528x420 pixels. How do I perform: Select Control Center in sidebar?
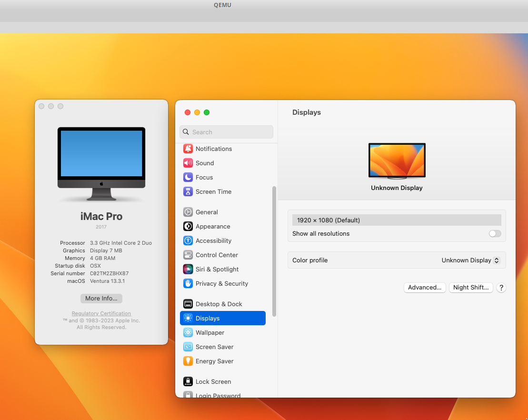point(217,255)
